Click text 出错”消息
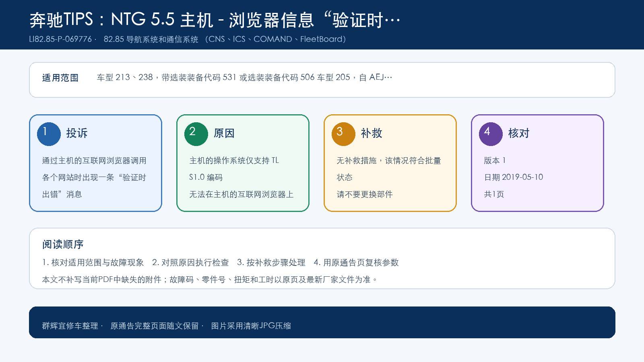Image resolution: width=644 pixels, height=362 pixels. 62,194
